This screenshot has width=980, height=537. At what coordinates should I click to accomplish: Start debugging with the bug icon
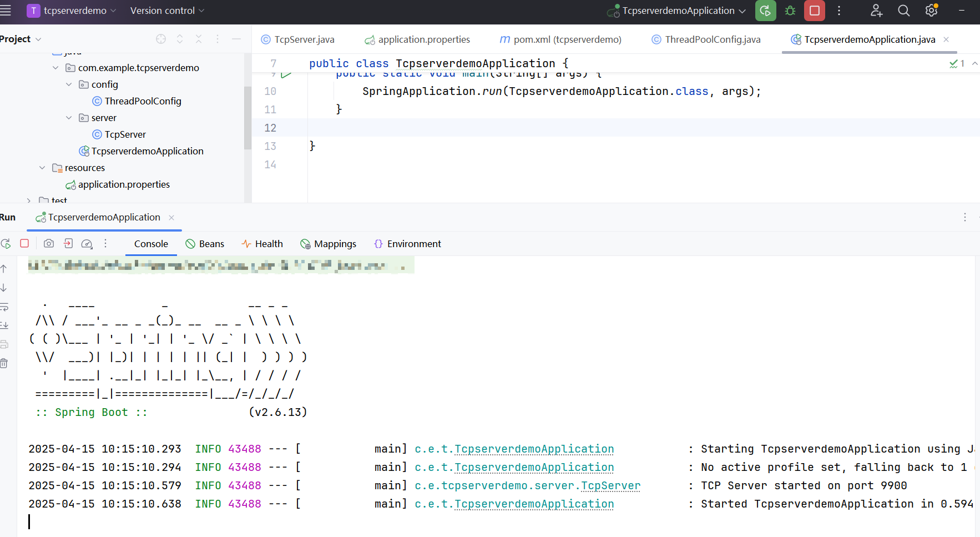coord(790,11)
